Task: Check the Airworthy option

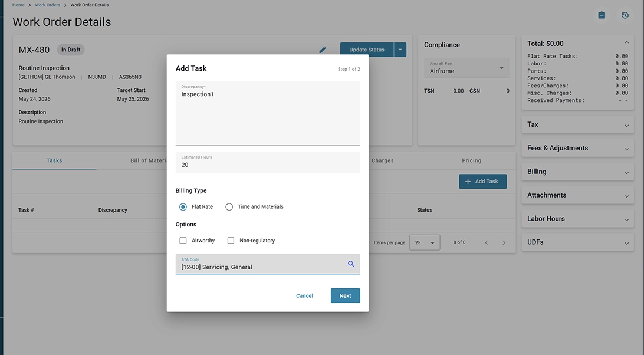Action: [x=183, y=241]
